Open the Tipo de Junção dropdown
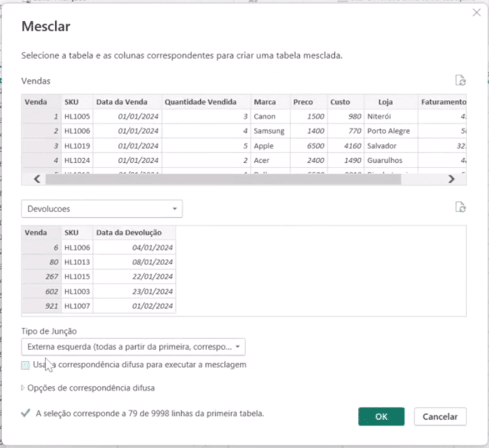The height and width of the screenshot is (448, 489). [x=133, y=347]
